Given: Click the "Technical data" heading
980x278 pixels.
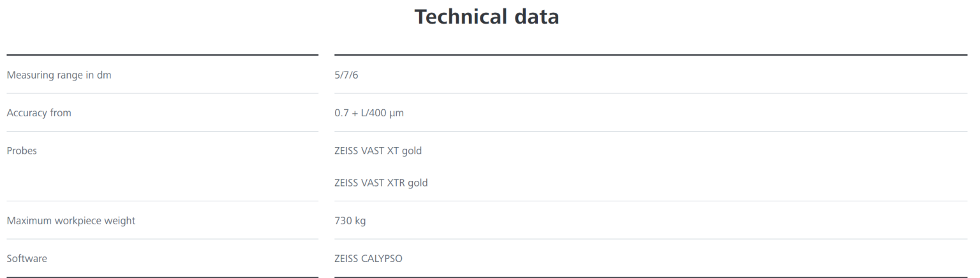Looking at the screenshot, I should pyautogui.click(x=487, y=17).
